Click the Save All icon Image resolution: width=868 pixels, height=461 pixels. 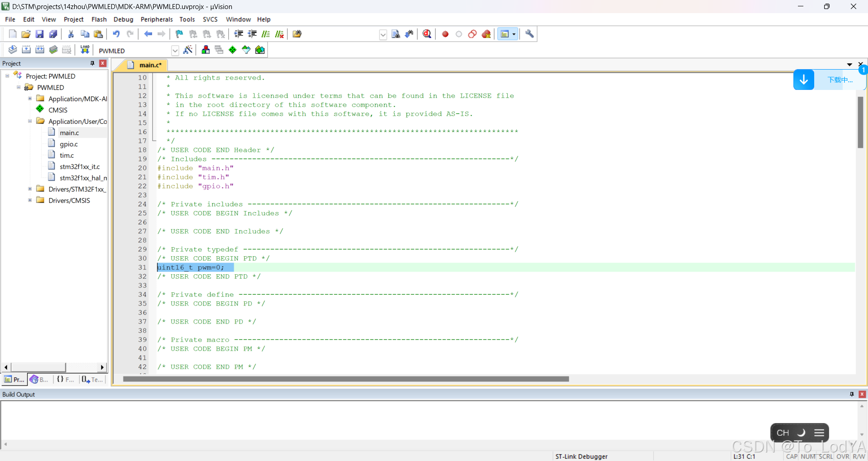click(53, 34)
